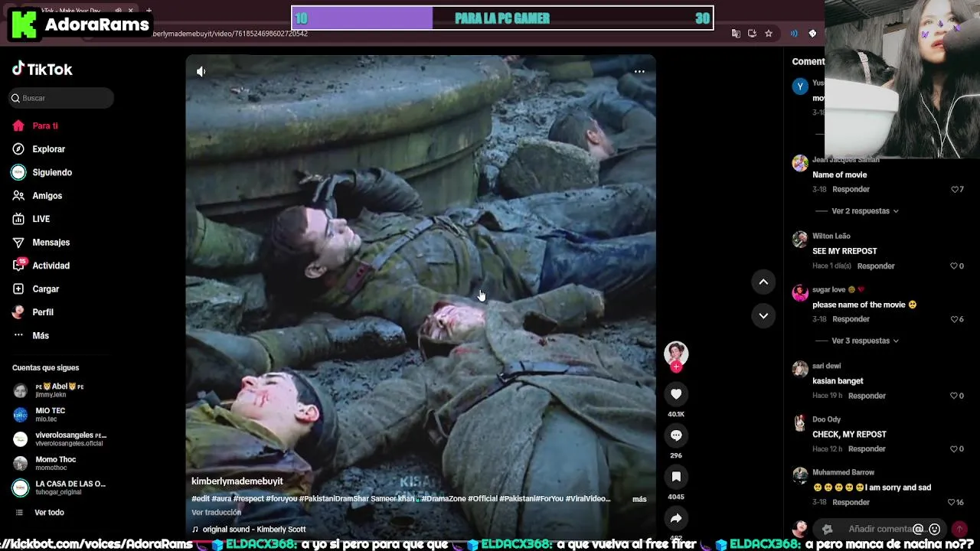Open followed account LA CASA DE LAS O...

click(x=61, y=487)
